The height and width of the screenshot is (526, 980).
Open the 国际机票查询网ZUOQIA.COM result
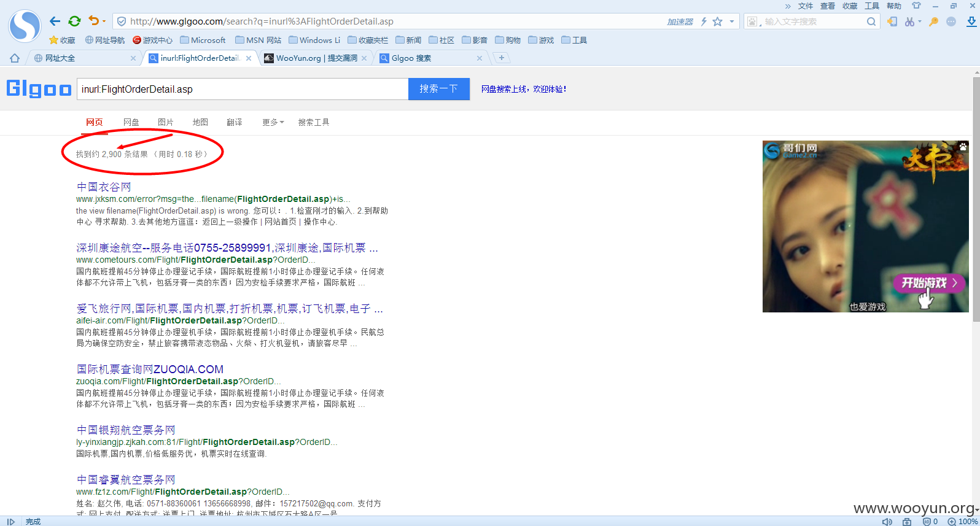pos(150,369)
